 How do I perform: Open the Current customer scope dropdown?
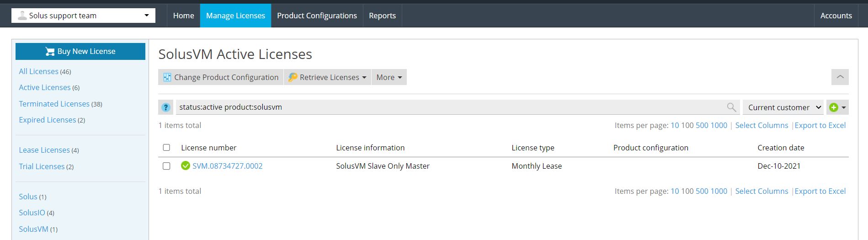pos(783,107)
